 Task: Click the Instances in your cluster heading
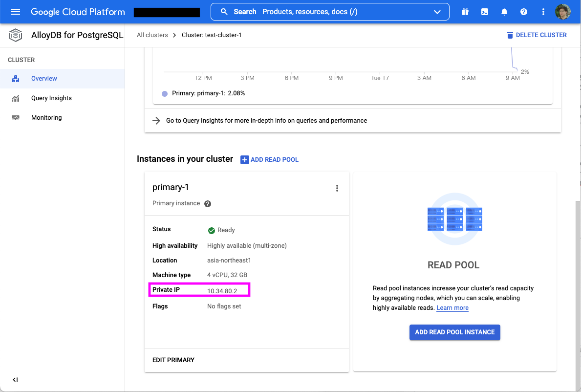point(185,159)
